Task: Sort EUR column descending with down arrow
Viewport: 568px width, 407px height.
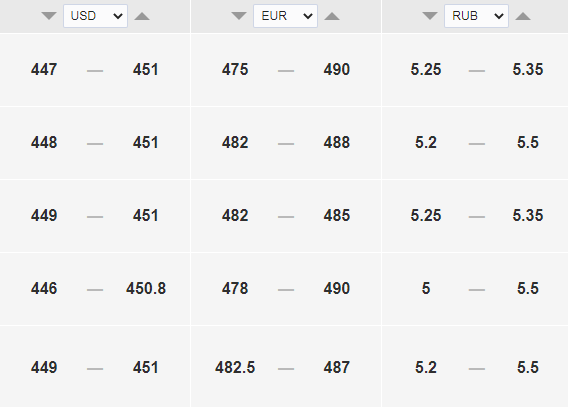Action: (239, 16)
